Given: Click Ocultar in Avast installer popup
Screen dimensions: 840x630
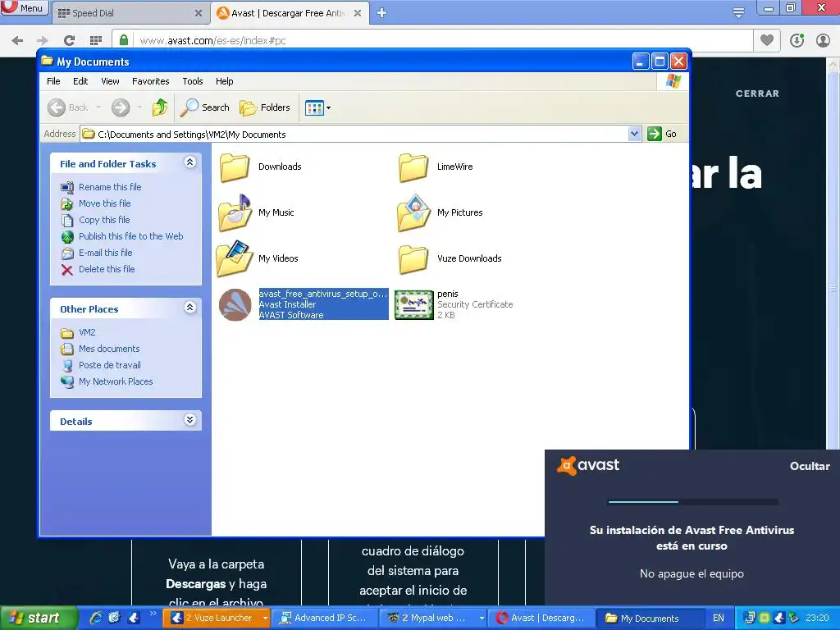Looking at the screenshot, I should 810,466.
